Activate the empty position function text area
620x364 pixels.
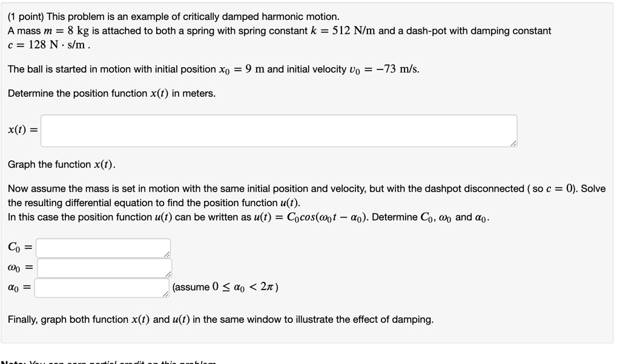pos(279,130)
